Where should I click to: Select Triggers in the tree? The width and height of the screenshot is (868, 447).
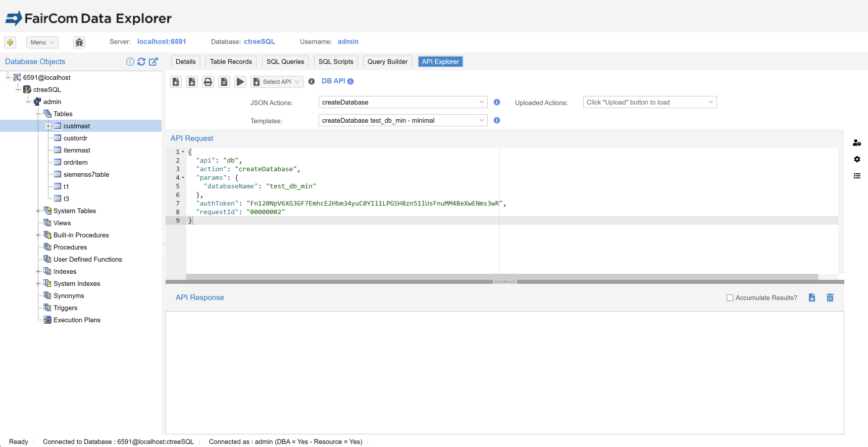(66, 308)
